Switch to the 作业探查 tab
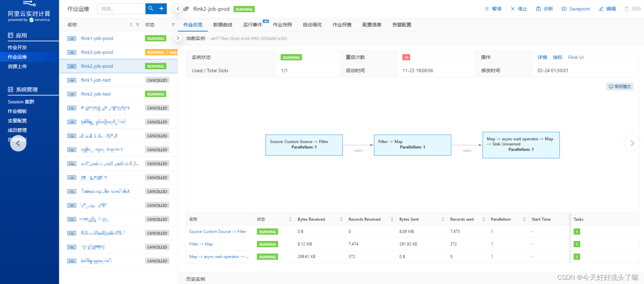Screen dimensions: 644x284 click(x=342, y=25)
